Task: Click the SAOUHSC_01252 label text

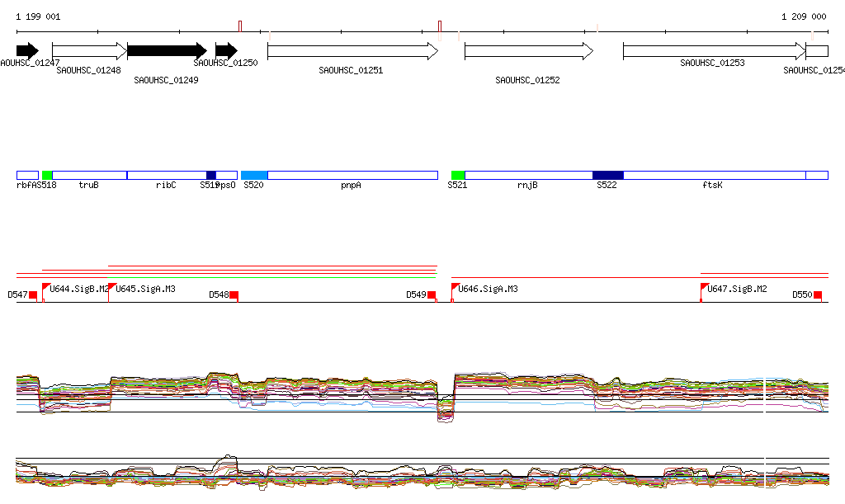Action: (527, 80)
